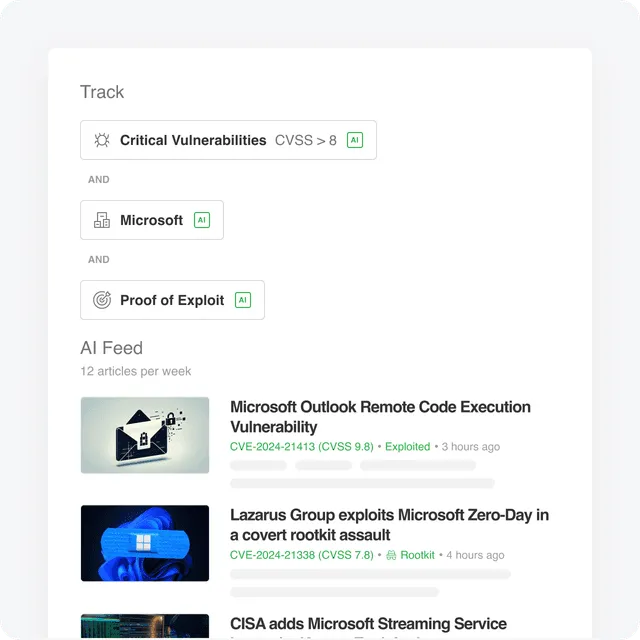Select the Proof of Exploit filter chip
Image resolution: width=640 pixels, height=640 pixels.
tap(172, 300)
